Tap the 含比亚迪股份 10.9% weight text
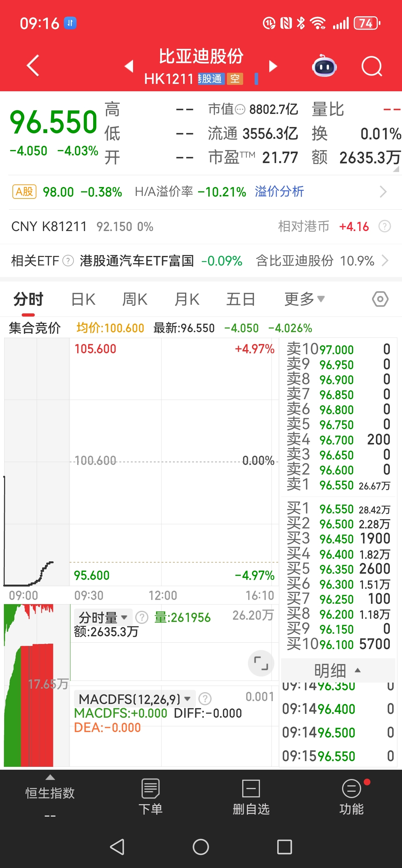This screenshot has height=868, width=402. pos(315,261)
